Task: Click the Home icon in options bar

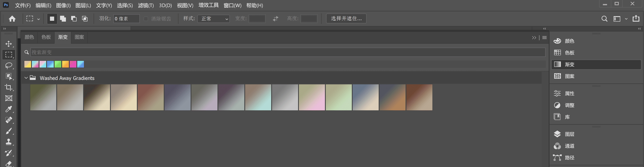Action: point(12,19)
